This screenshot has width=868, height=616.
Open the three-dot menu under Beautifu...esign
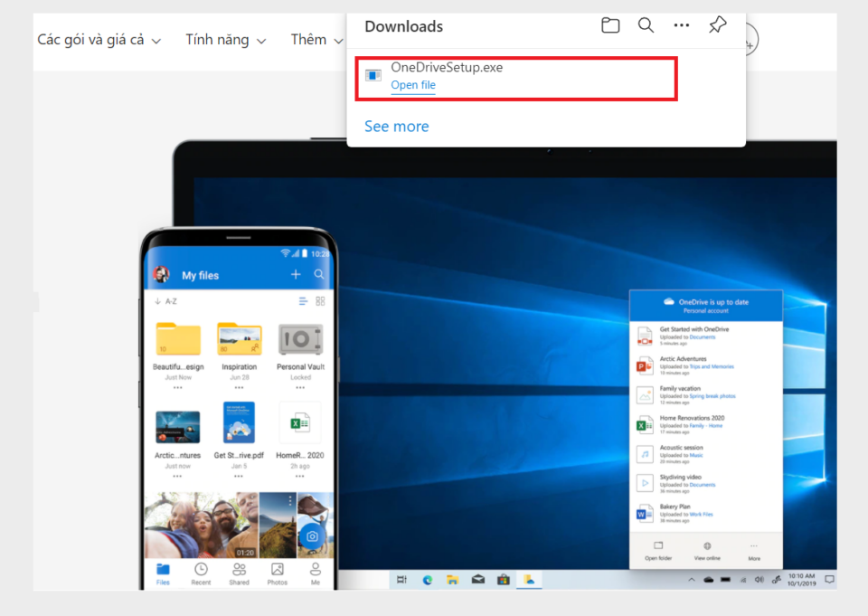click(x=178, y=388)
